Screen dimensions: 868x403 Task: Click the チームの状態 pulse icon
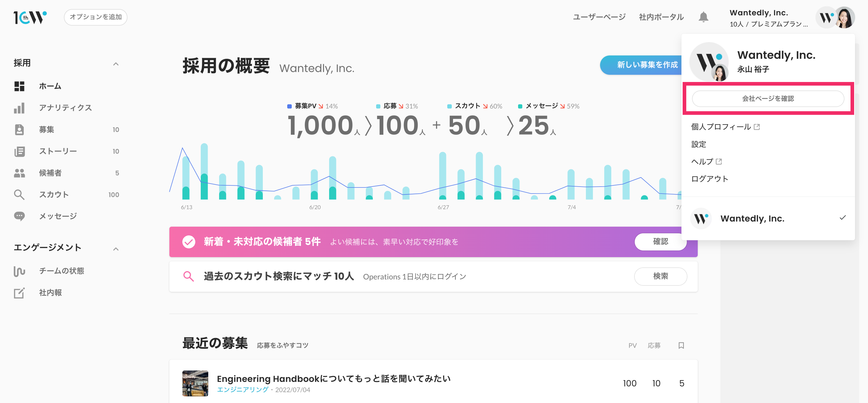click(x=19, y=271)
